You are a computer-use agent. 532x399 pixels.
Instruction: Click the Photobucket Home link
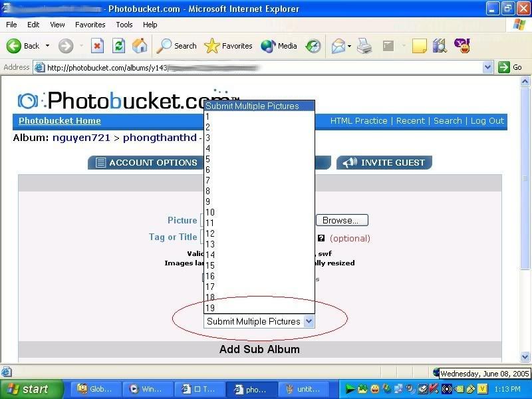[60, 121]
